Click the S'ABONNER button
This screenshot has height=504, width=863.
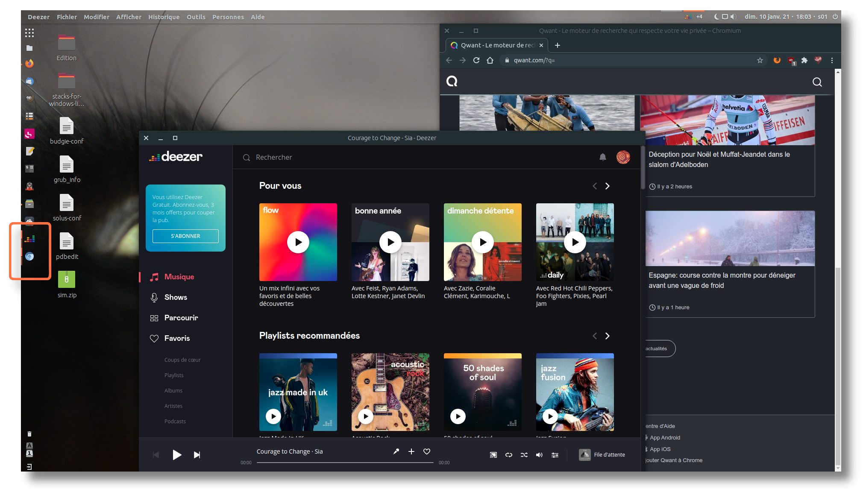(x=185, y=236)
